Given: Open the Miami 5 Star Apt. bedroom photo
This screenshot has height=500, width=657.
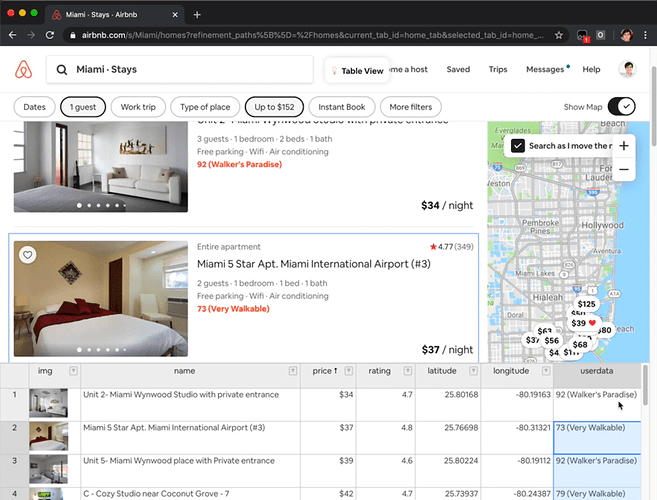Looking at the screenshot, I should click(101, 298).
